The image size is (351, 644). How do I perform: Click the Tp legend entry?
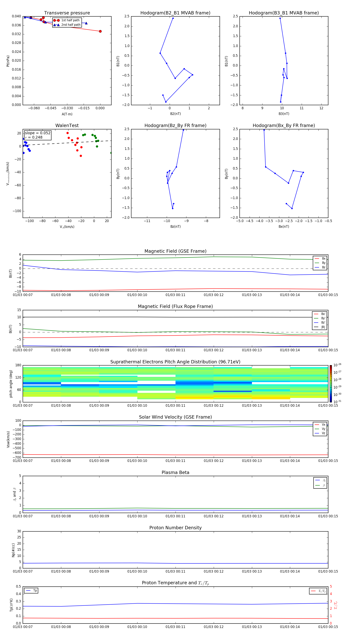31,591
